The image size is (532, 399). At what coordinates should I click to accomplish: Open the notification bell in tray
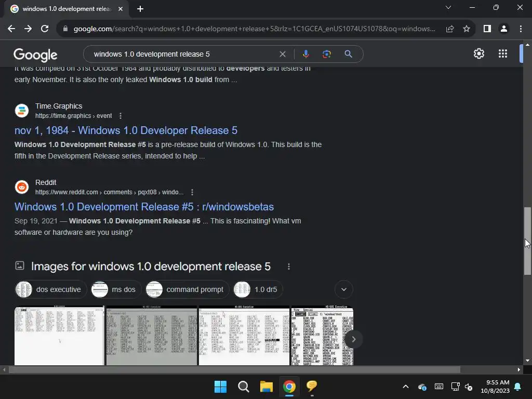point(518,387)
